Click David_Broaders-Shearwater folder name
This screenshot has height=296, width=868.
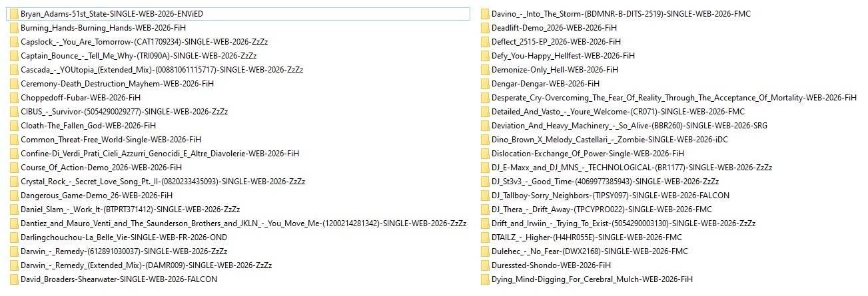[x=119, y=279]
